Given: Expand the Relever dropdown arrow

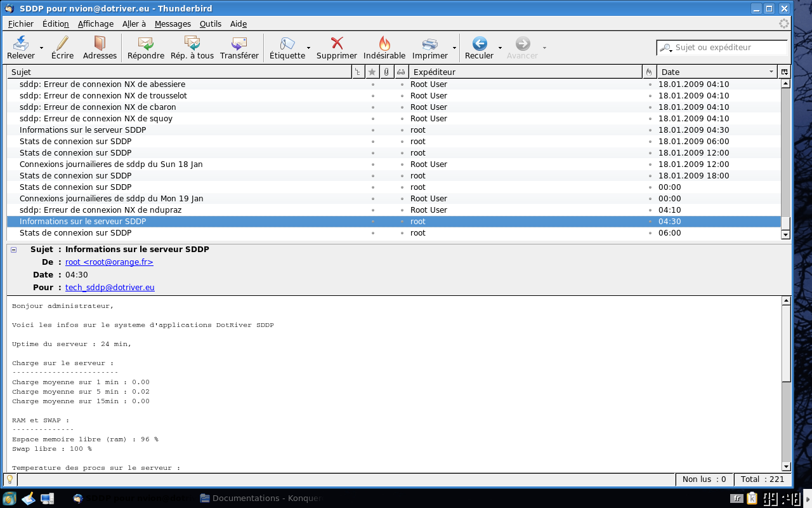Looking at the screenshot, I should pyautogui.click(x=42, y=48).
